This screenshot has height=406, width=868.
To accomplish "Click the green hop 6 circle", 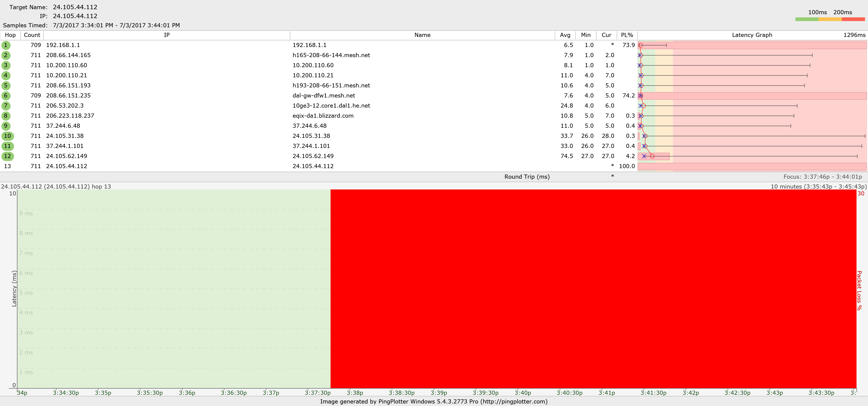I will 6,96.
